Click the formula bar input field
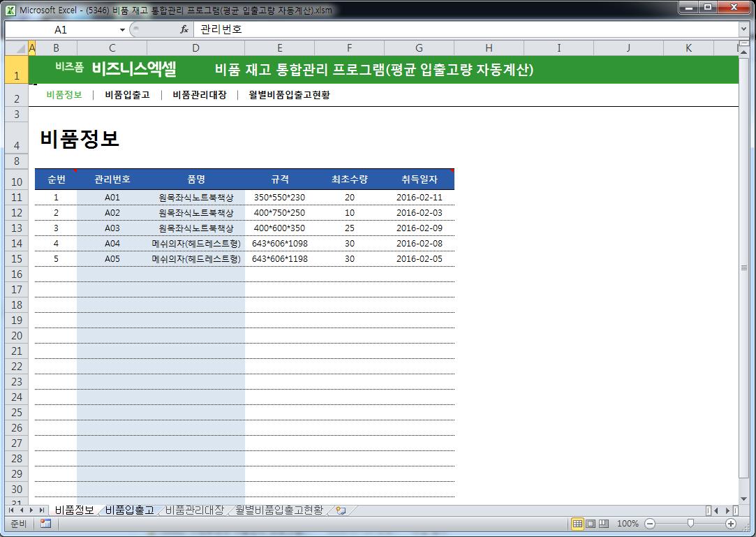756x537 pixels. 461,30
